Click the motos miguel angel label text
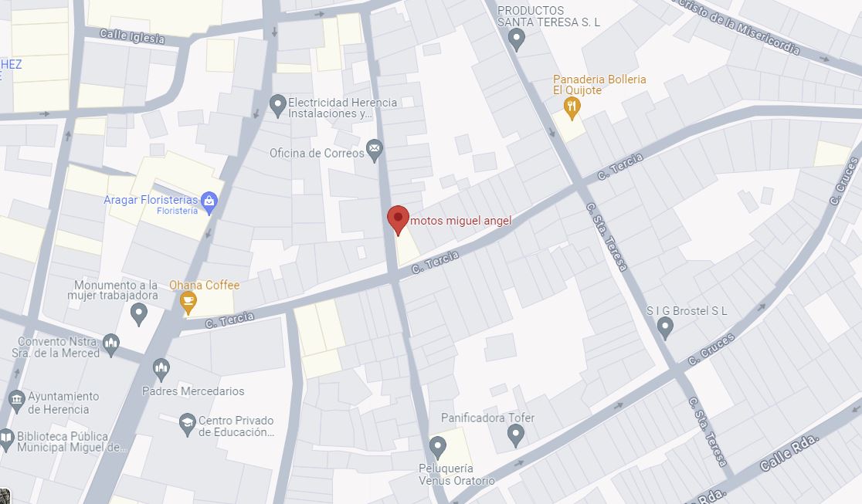 click(x=460, y=221)
